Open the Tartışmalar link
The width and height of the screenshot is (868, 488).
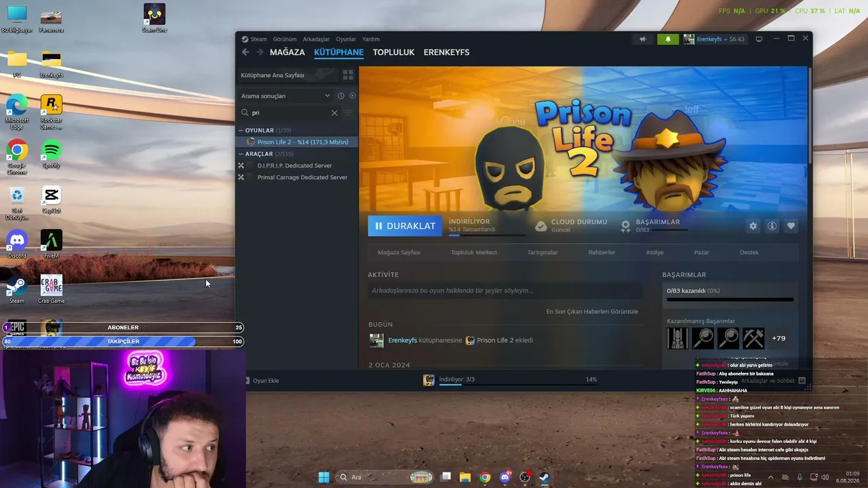click(x=542, y=252)
